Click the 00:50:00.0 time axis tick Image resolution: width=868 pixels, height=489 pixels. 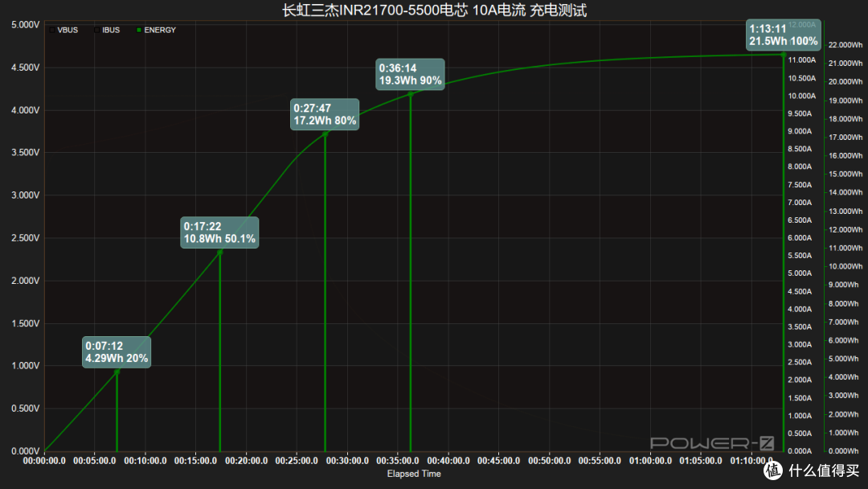pyautogui.click(x=549, y=461)
